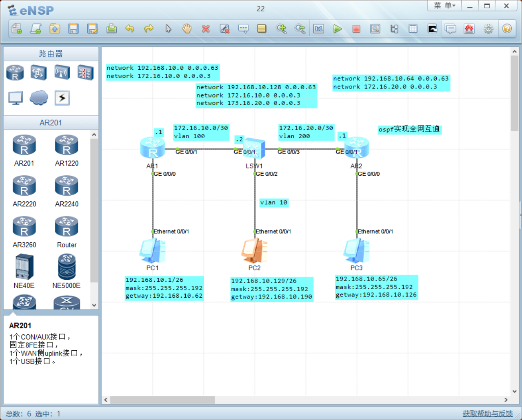Select the LSW1 switch on canvas

[254, 148]
